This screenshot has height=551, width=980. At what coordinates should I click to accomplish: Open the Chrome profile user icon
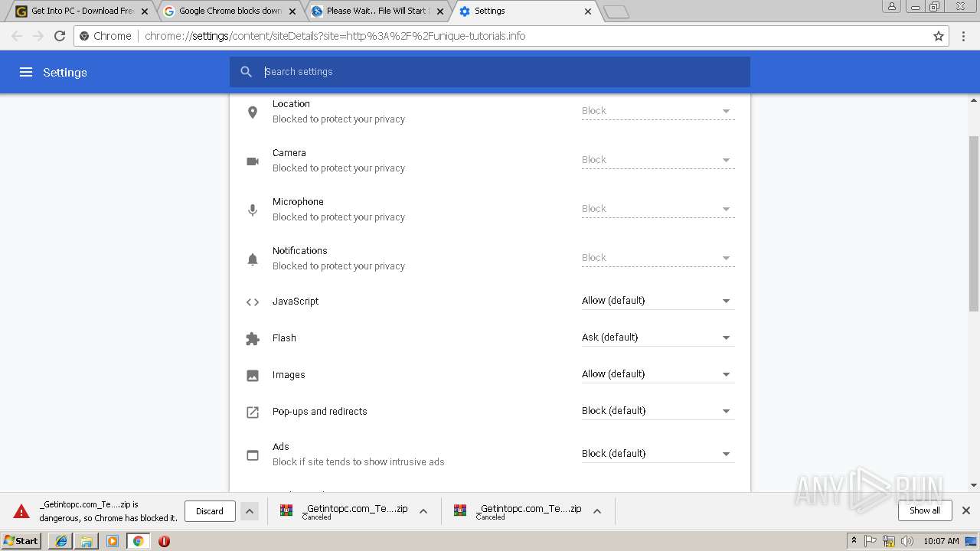pyautogui.click(x=891, y=6)
